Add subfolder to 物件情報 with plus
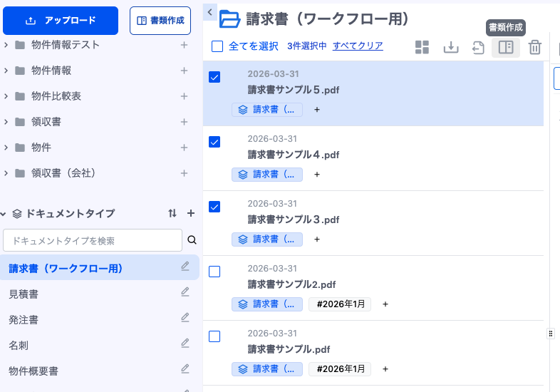560x392 pixels. [184, 71]
